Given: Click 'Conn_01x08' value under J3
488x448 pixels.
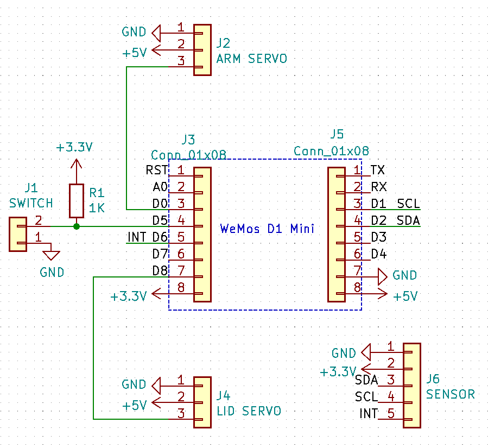Looking at the screenshot, I should (188, 155).
